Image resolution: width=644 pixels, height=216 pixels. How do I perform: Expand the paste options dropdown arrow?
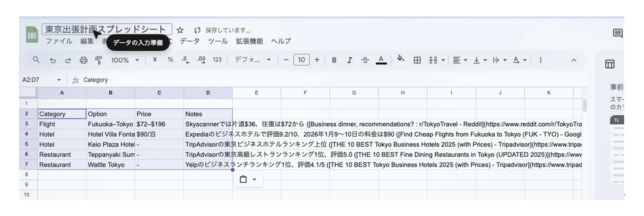254,179
